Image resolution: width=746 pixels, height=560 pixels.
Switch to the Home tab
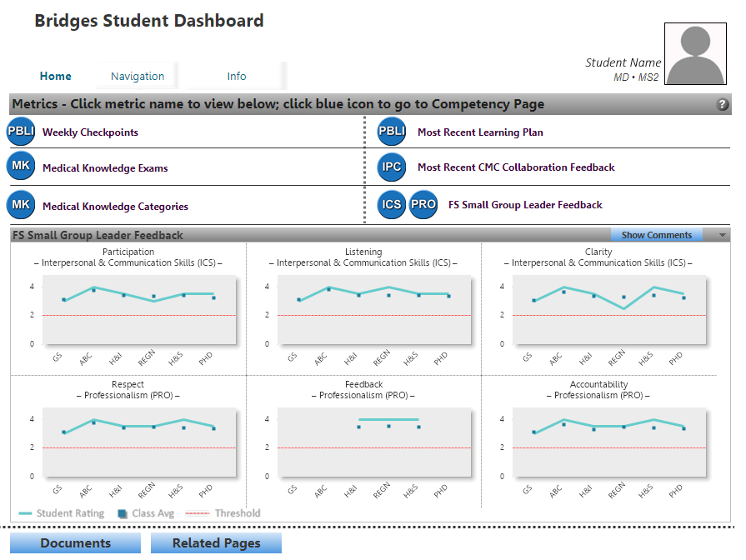[x=56, y=76]
